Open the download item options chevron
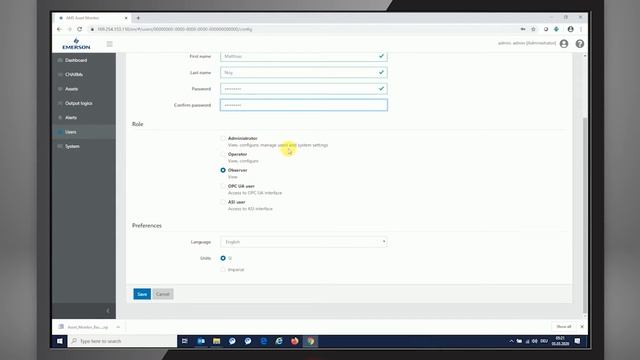The height and width of the screenshot is (360, 640). tap(118, 327)
